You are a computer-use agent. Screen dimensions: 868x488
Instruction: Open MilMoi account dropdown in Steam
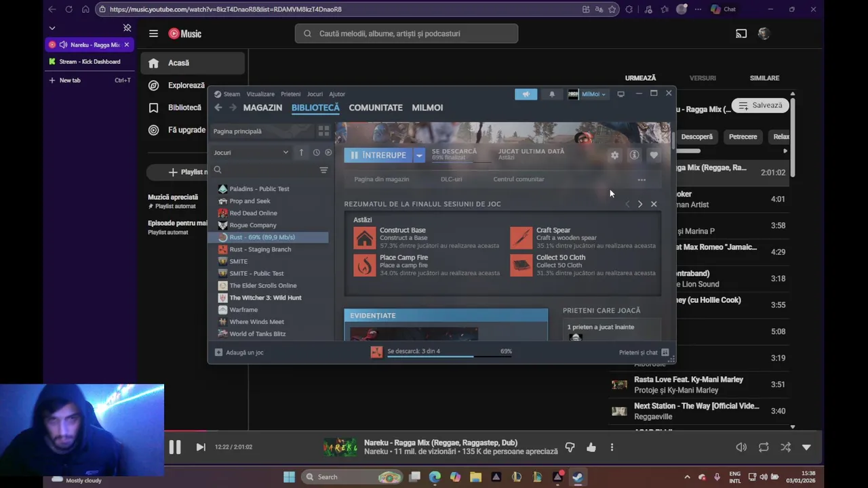coord(587,94)
